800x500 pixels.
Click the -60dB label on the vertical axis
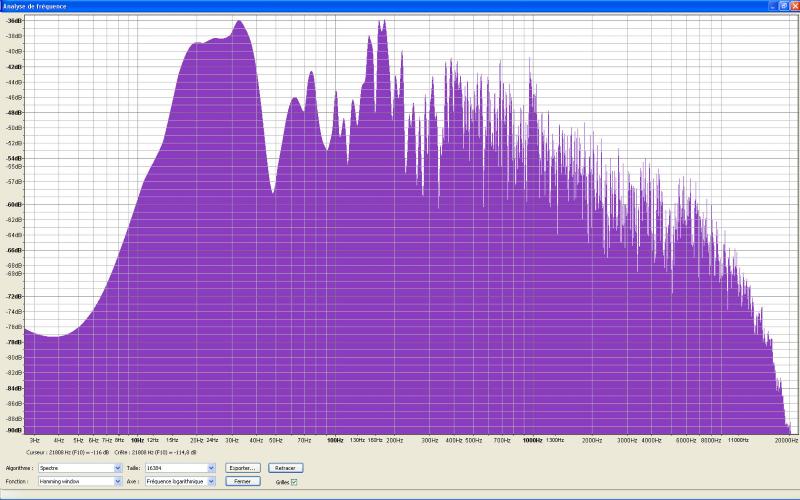[14, 204]
